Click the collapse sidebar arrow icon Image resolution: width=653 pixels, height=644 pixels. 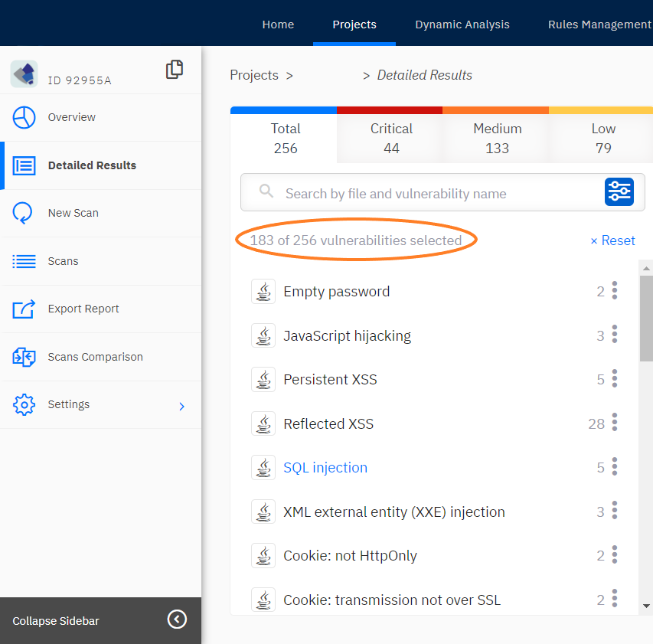tap(177, 619)
